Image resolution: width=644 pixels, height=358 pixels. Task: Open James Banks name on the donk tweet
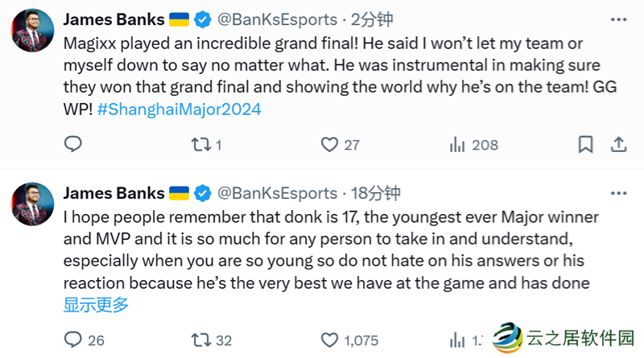point(114,193)
